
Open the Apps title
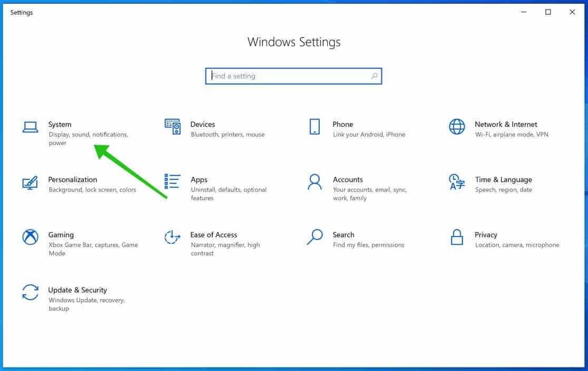(x=199, y=179)
